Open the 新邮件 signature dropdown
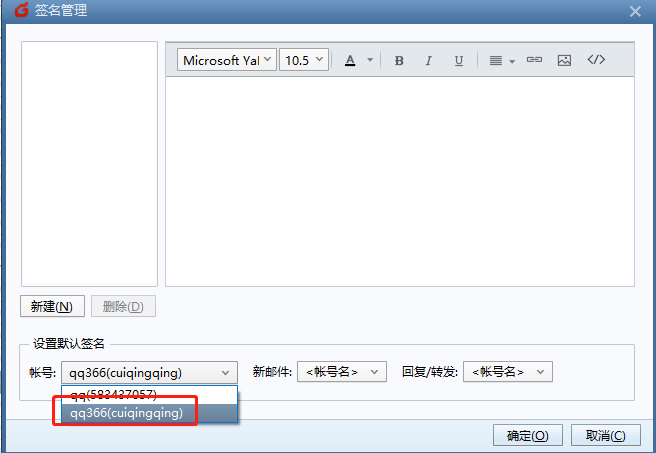The width and height of the screenshot is (656, 453). coord(341,372)
